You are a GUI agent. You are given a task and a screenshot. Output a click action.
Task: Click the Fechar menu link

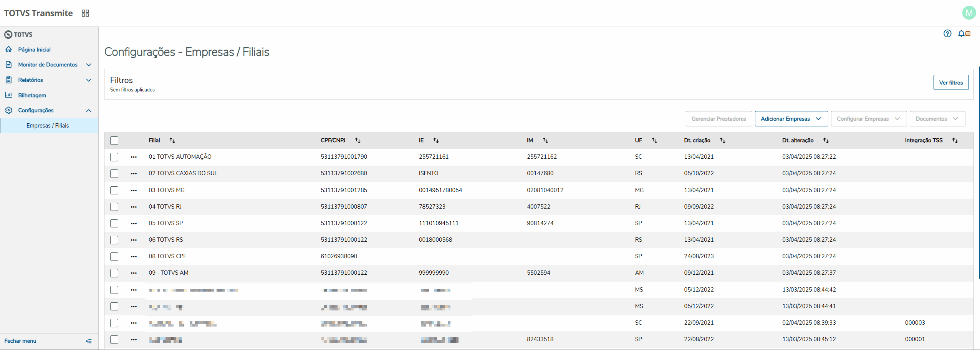(x=20, y=341)
